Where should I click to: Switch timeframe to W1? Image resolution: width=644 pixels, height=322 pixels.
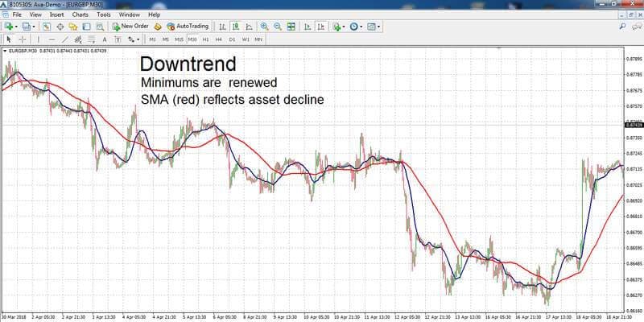(246, 39)
